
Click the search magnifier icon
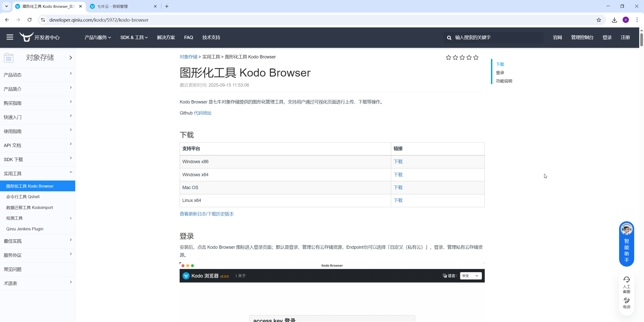[x=449, y=38]
